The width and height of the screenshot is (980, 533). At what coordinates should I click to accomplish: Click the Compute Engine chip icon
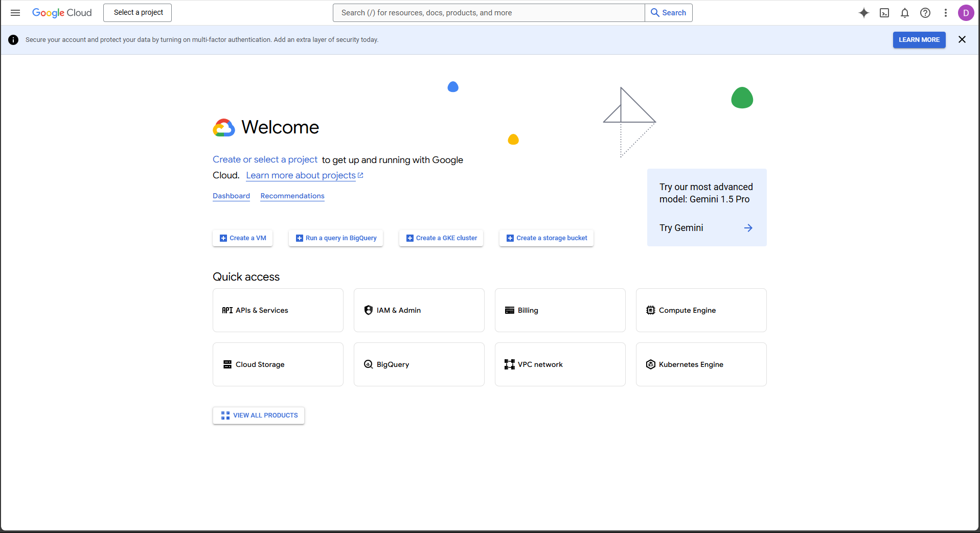tap(651, 310)
